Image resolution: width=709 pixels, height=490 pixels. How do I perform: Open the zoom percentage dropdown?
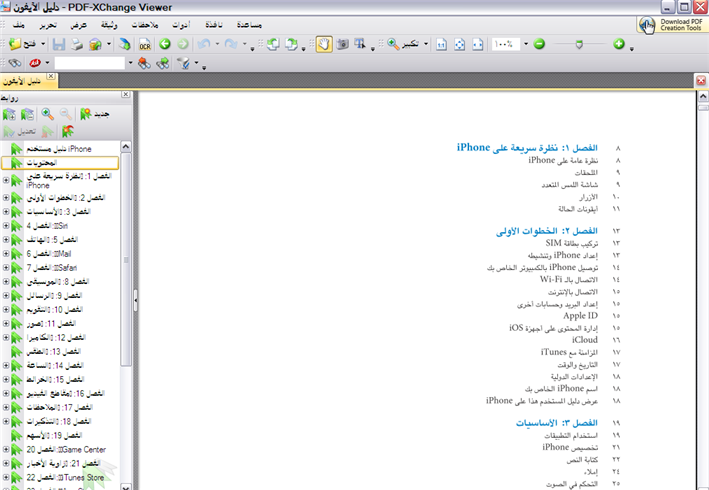[x=524, y=45]
